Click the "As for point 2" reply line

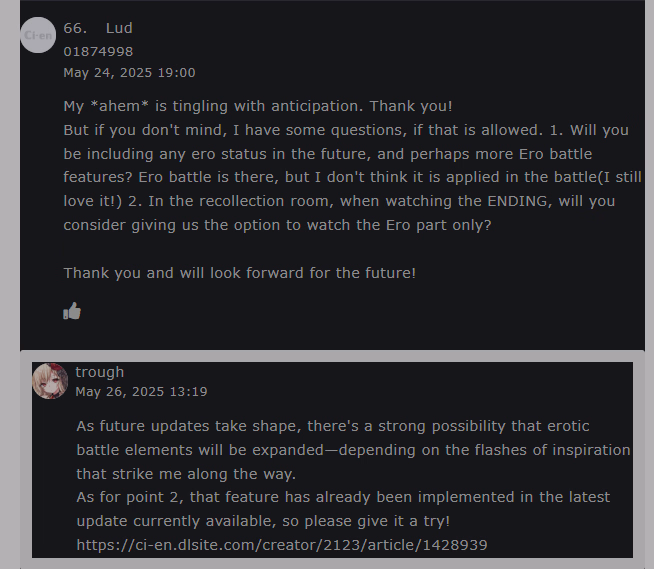click(343, 497)
